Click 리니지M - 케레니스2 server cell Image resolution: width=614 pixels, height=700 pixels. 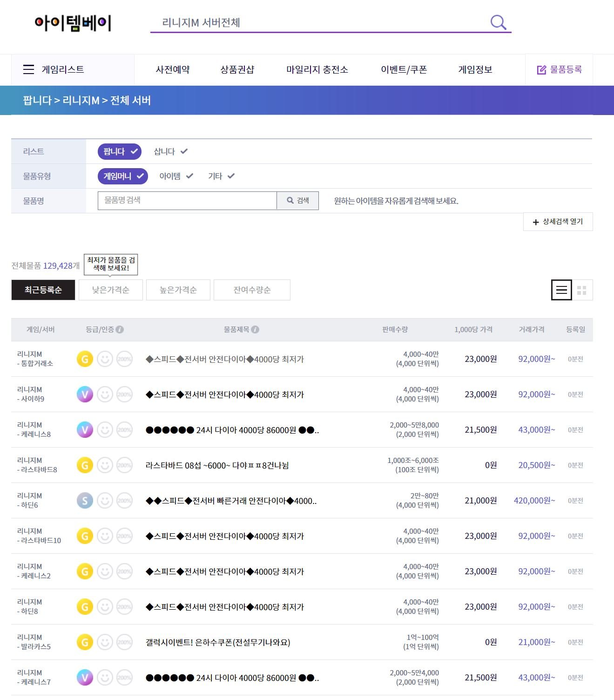(34, 571)
